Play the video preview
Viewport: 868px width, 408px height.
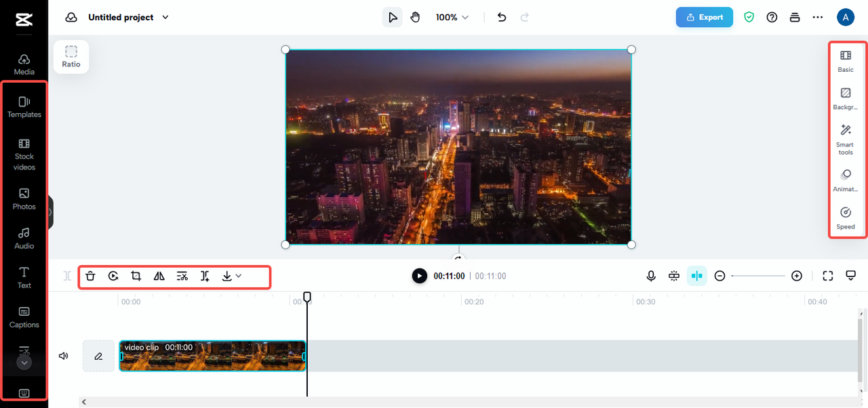pyautogui.click(x=420, y=276)
